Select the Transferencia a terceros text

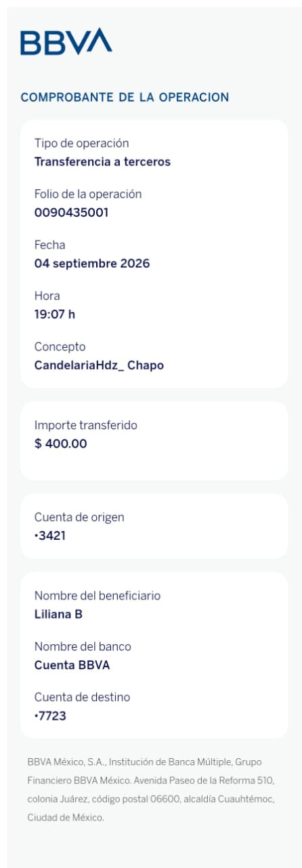[102, 162]
